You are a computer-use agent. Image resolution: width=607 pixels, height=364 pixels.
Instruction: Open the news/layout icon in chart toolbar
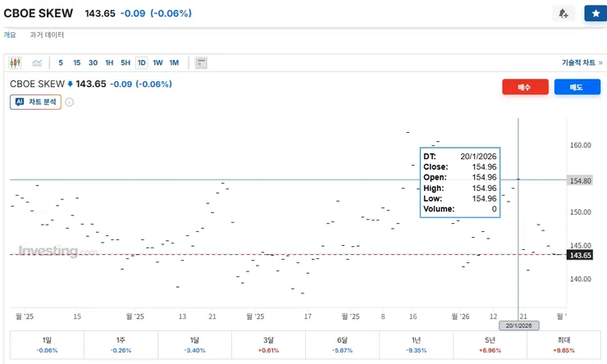tap(201, 62)
